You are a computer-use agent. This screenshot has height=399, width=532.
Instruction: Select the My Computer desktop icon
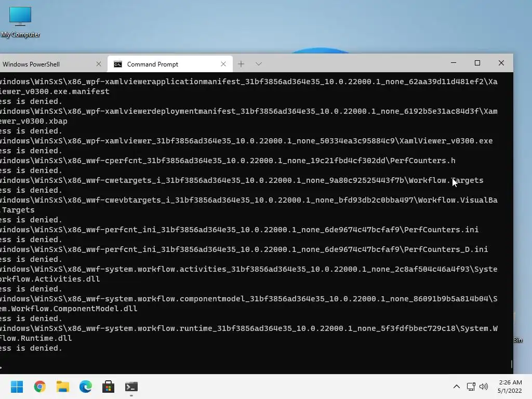coord(20,22)
